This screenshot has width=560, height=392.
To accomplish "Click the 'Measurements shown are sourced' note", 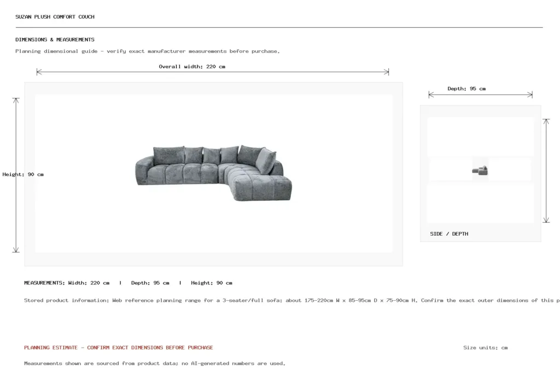I will (155, 364).
